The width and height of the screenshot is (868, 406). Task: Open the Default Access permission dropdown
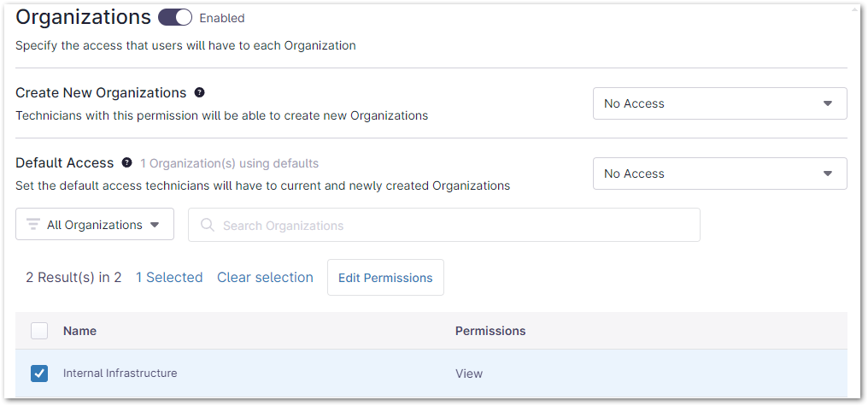click(719, 174)
